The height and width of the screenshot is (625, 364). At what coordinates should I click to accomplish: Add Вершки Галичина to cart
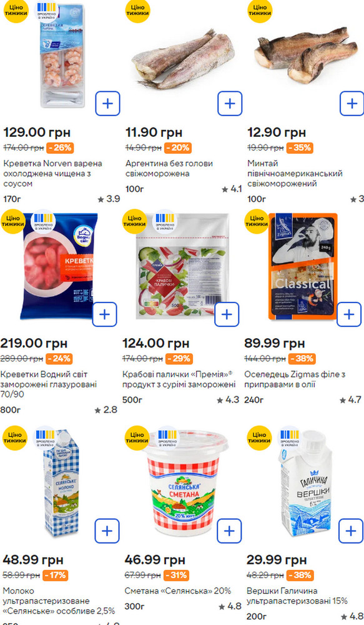(x=351, y=531)
